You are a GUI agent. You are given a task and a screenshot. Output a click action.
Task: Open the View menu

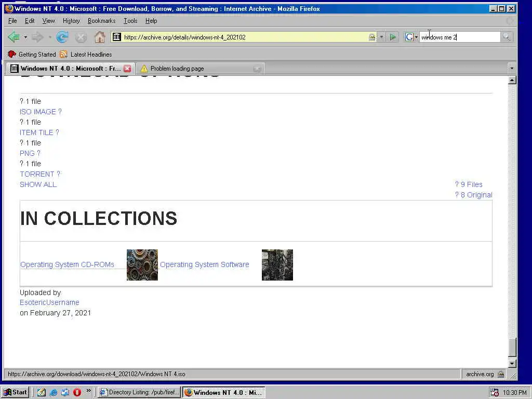point(48,21)
